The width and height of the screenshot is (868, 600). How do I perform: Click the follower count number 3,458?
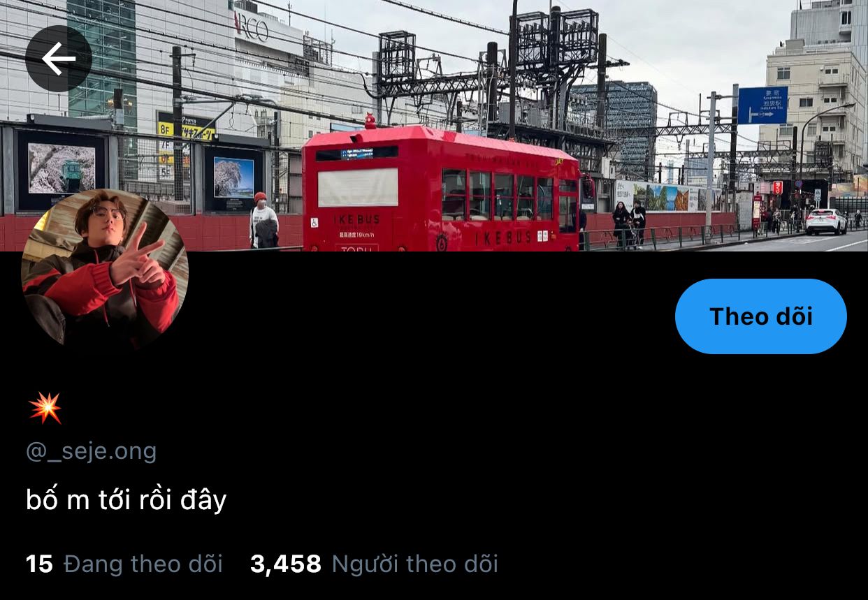tap(286, 564)
